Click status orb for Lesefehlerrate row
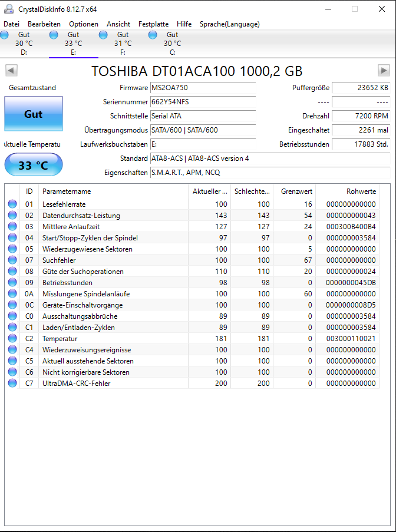 (12, 204)
